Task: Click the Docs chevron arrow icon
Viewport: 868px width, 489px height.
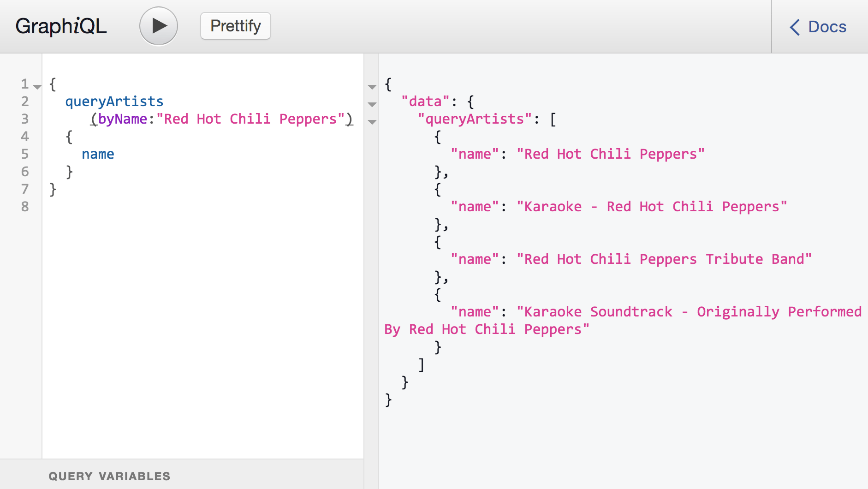Action: tap(795, 27)
